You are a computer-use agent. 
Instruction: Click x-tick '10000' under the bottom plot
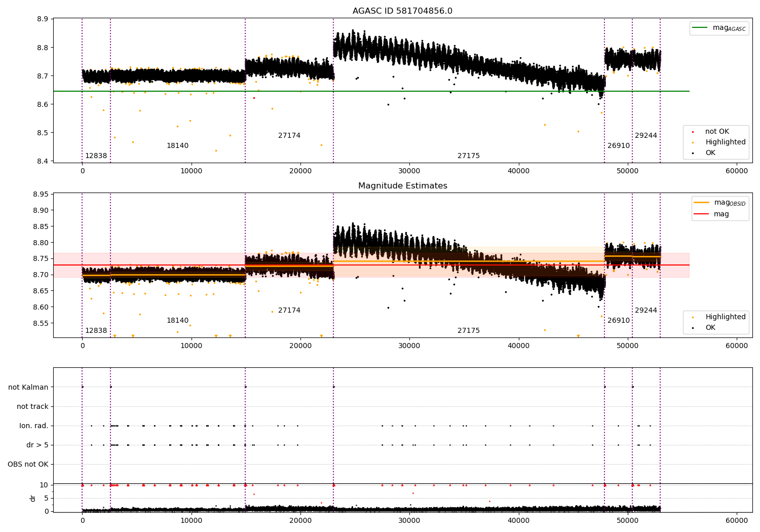(192, 521)
